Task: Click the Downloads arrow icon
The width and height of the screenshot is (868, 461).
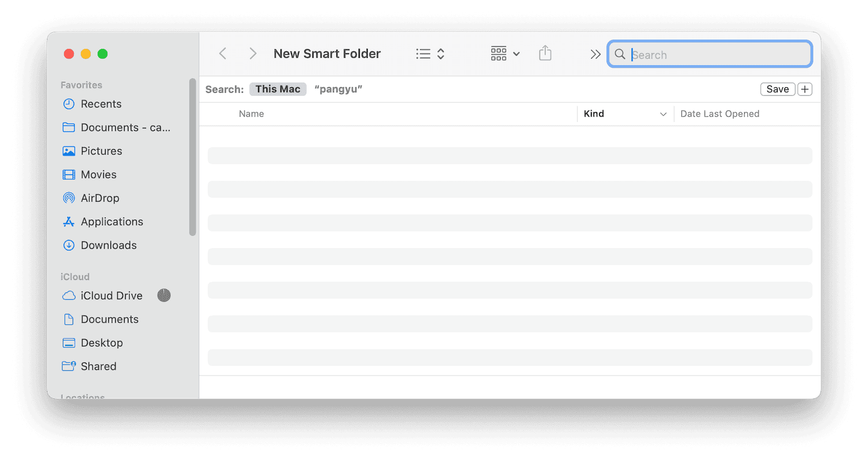Action: [69, 245]
